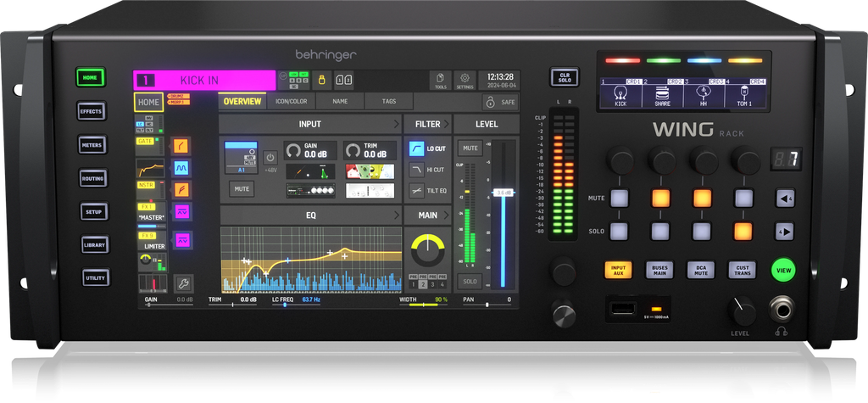Toggle hardware SOLO for the fourth channel

(x=743, y=231)
